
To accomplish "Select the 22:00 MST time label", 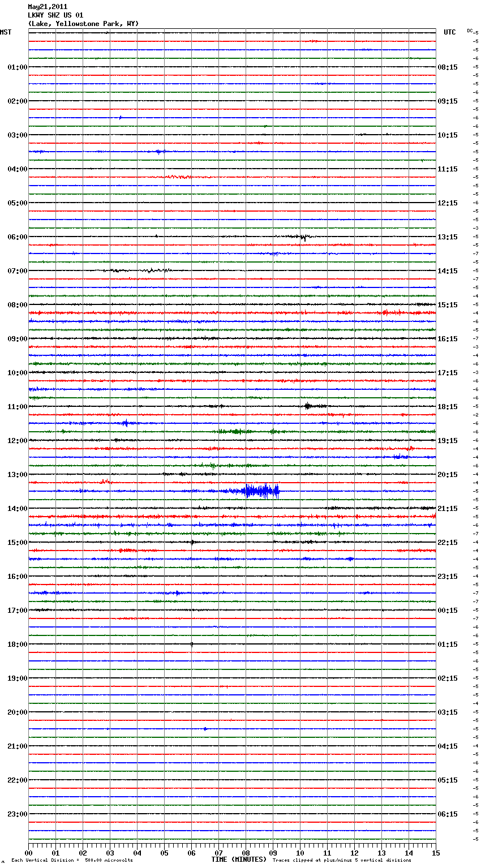I will (17, 780).
